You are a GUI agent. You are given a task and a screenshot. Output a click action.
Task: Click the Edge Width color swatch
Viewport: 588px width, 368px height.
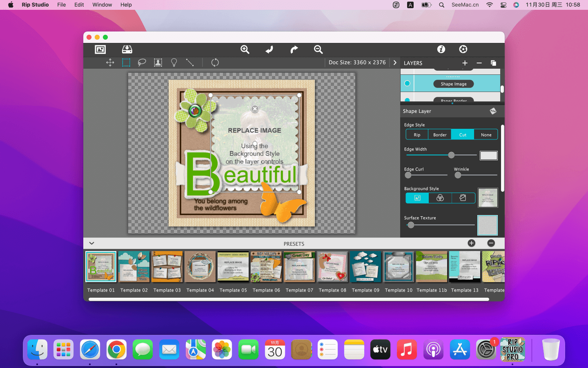[488, 155]
